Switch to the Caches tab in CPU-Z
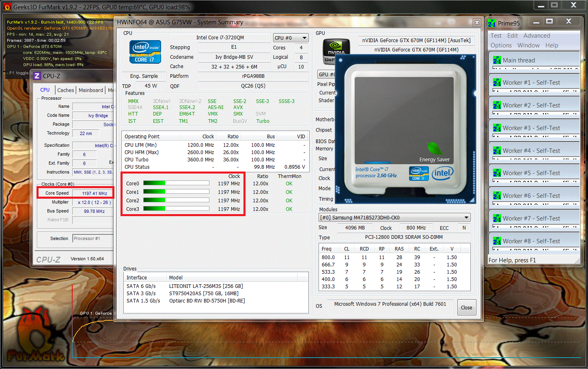588x369 pixels. tap(66, 90)
